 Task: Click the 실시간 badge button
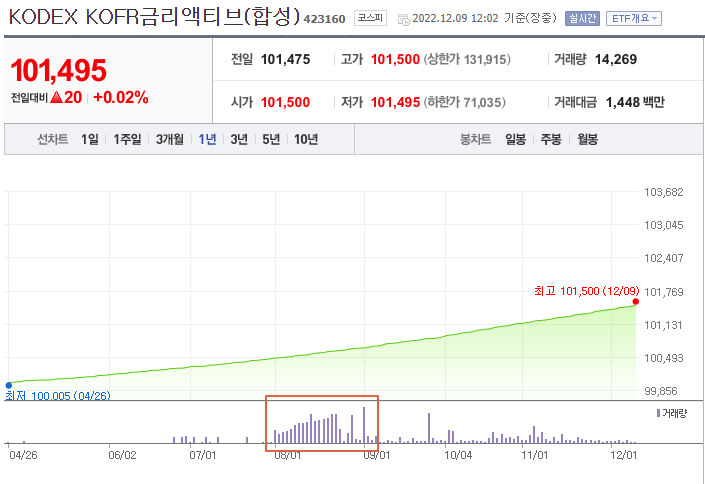[x=582, y=18]
